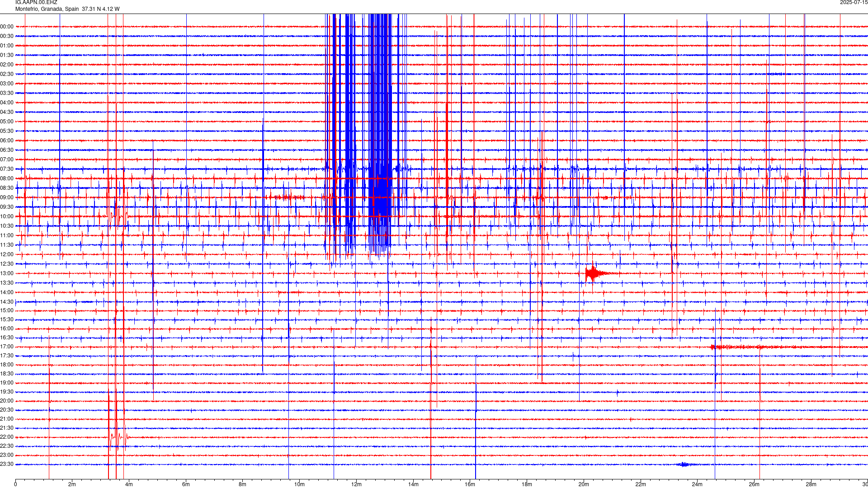Select the 11:00 time row label
This screenshot has height=488, width=868.
point(7,235)
